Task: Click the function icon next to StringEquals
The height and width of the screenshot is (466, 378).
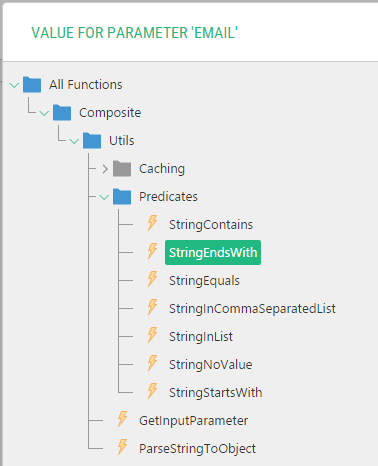Action: point(152,279)
